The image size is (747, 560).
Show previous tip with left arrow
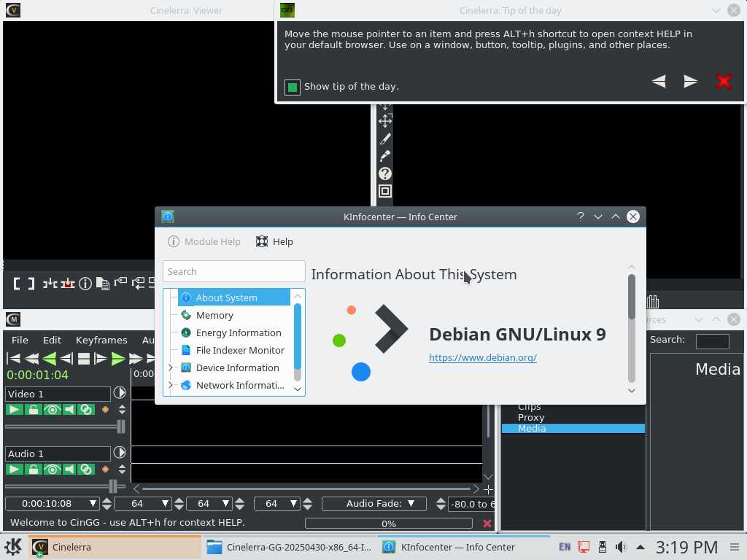[x=659, y=82]
